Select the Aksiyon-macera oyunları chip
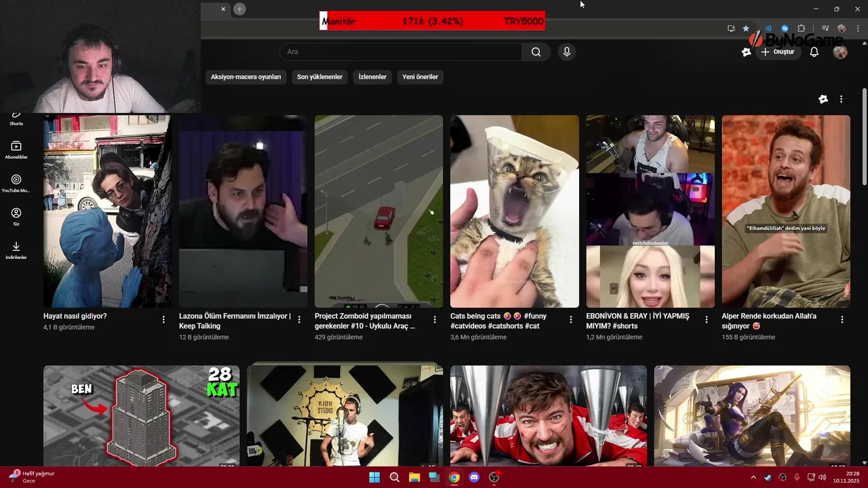 [x=246, y=77]
